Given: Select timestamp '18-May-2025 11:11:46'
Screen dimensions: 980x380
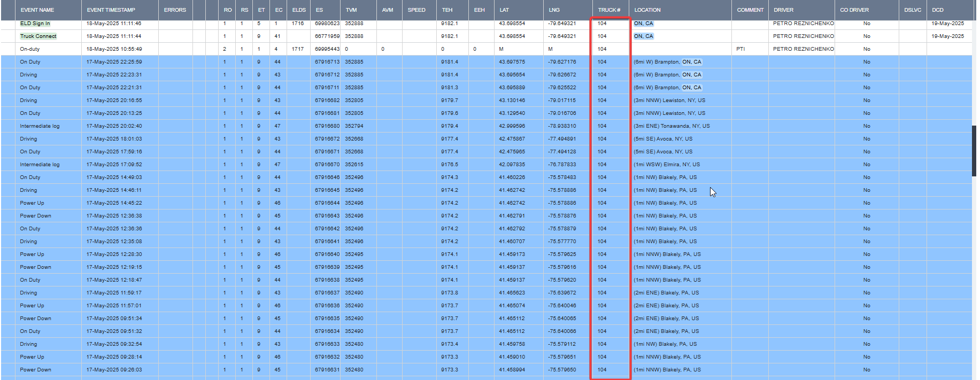Looking at the screenshot, I should coord(114,24).
